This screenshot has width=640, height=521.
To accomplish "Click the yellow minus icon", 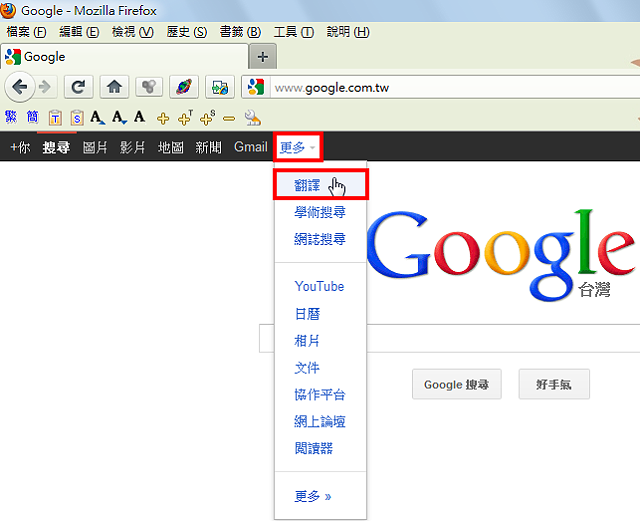I will [x=229, y=119].
